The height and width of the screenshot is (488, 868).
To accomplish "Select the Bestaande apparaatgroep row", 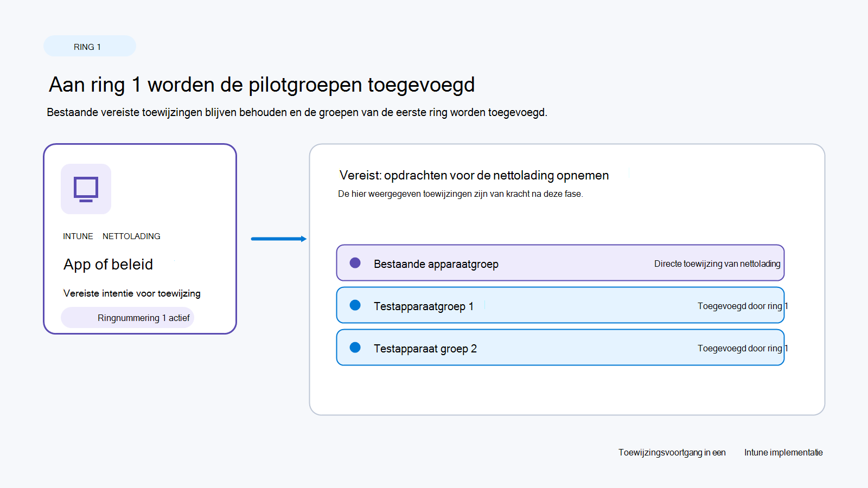I will pos(560,263).
